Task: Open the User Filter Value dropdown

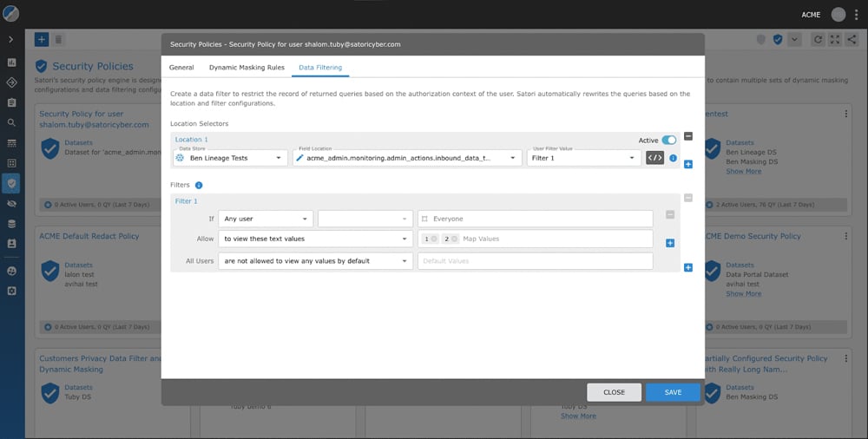Action: pos(583,158)
